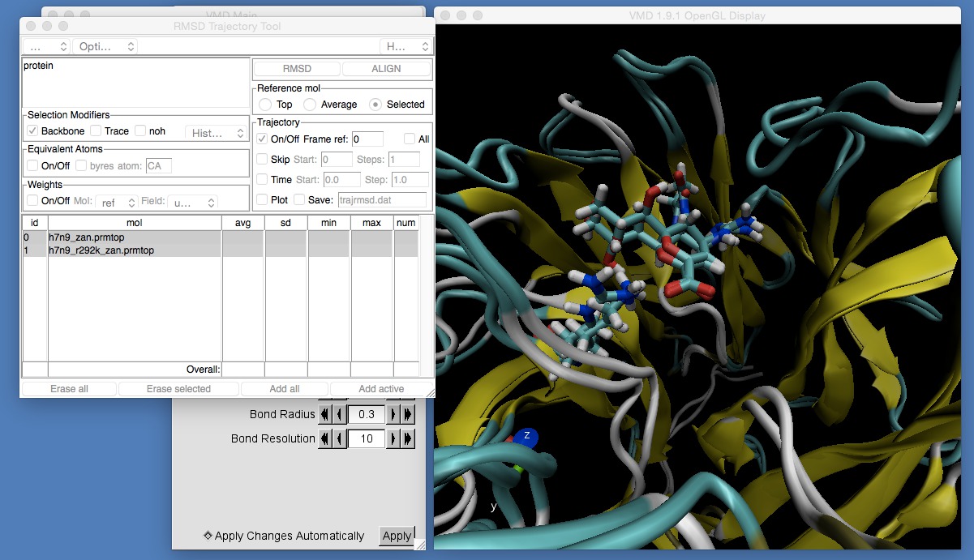Toggle Apply Changes Automatically
Screen dimensions: 974x560
tap(208, 536)
